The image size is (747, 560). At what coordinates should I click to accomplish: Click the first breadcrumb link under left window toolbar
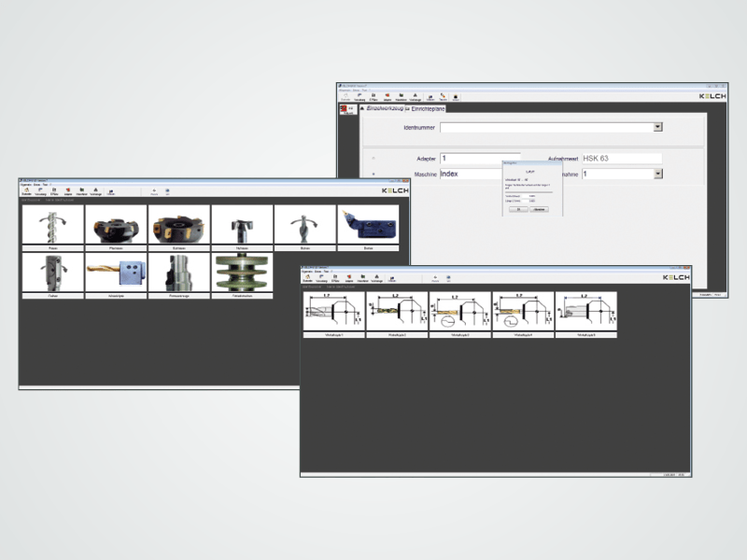tap(31, 201)
